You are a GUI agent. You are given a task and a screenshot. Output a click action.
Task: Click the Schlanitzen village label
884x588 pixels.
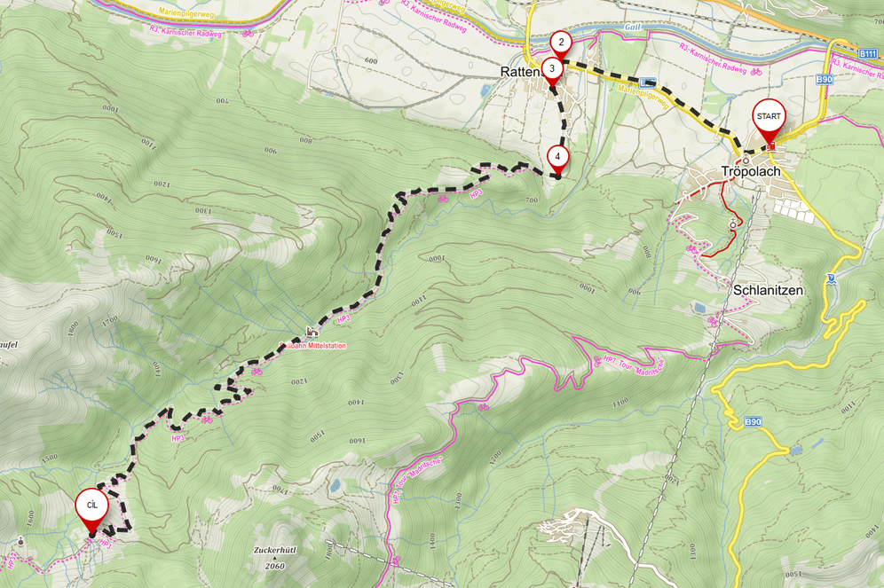(x=768, y=290)
